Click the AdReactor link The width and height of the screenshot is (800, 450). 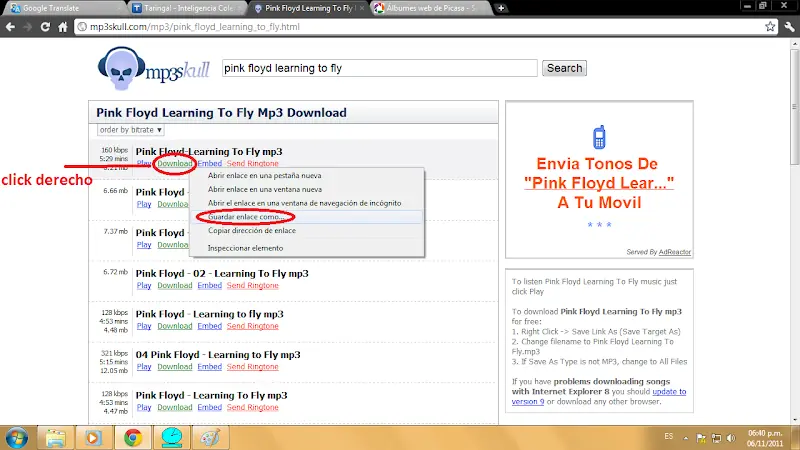point(674,252)
